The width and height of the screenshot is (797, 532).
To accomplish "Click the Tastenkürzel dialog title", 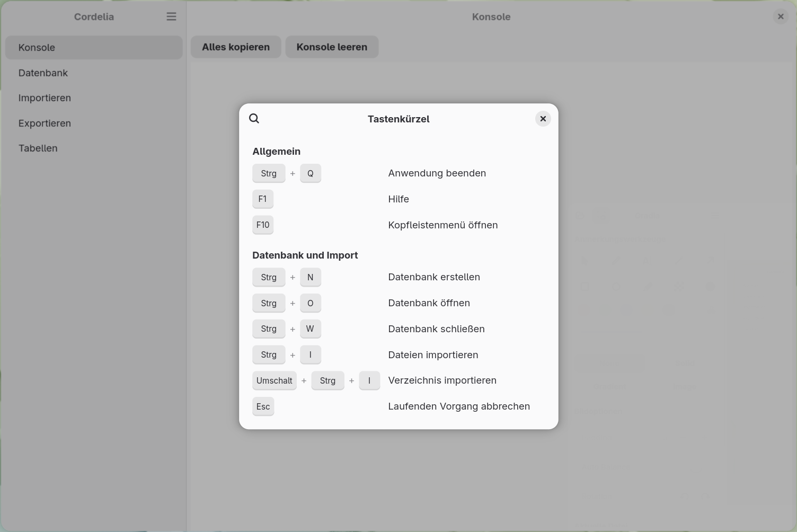I will [398, 119].
